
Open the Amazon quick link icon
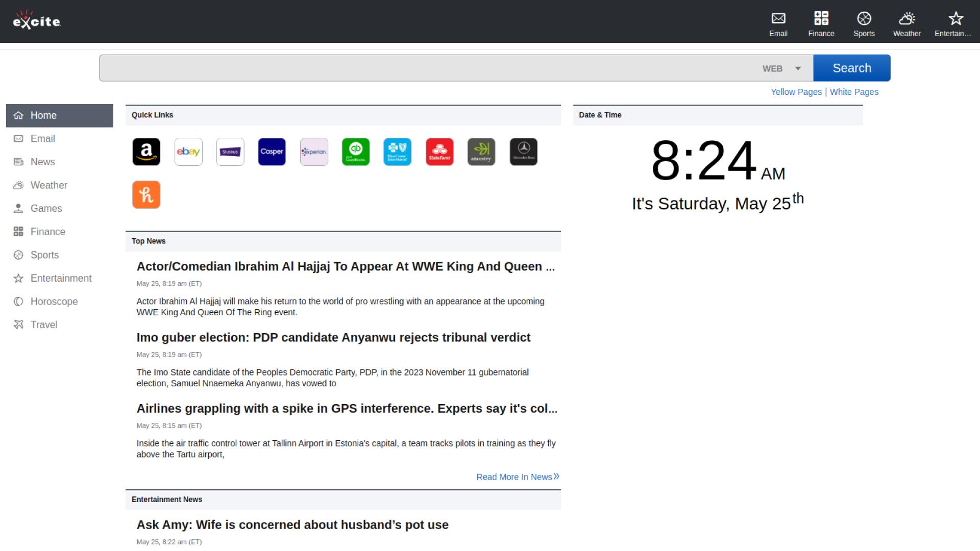pyautogui.click(x=146, y=152)
